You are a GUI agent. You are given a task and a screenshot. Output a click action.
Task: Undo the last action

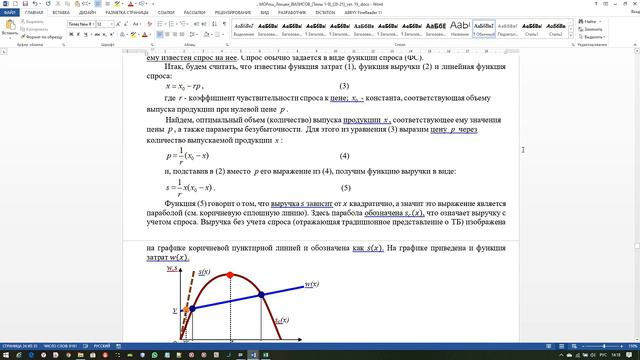click(35, 4)
